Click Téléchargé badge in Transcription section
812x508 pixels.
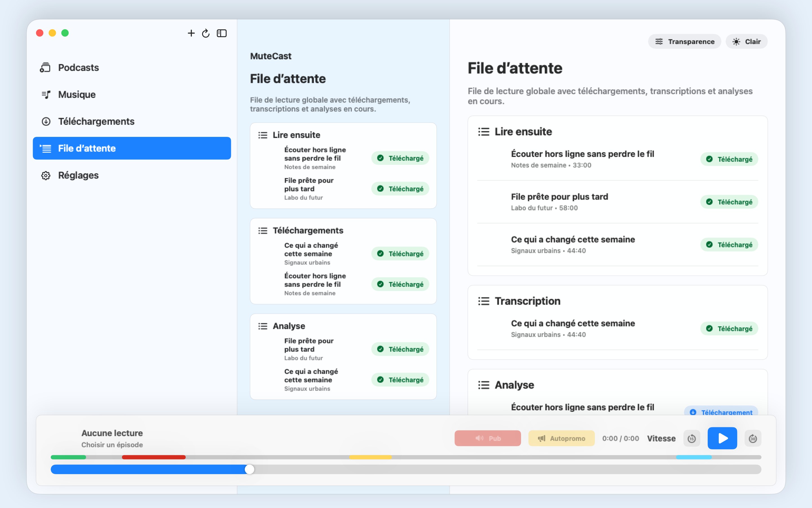(x=729, y=329)
